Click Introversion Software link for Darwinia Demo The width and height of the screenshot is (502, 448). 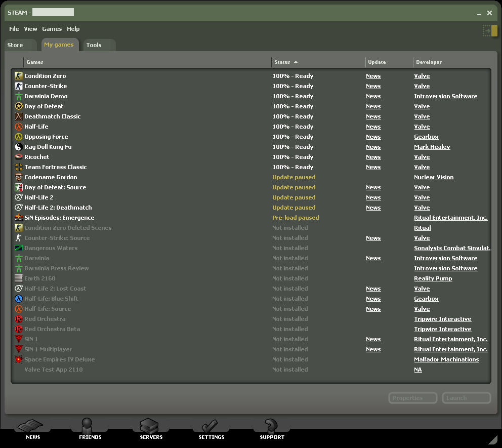(445, 96)
